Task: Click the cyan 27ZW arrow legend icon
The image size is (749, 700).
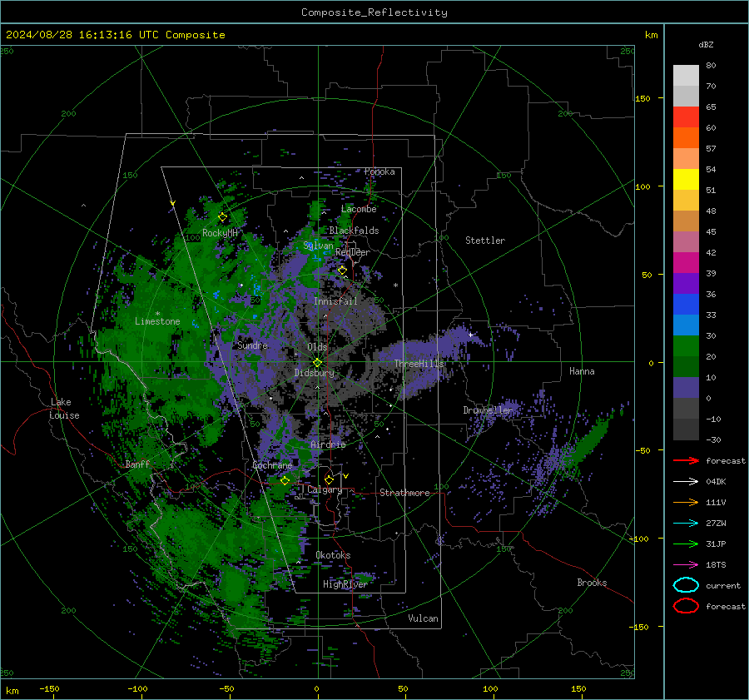Action: click(686, 524)
